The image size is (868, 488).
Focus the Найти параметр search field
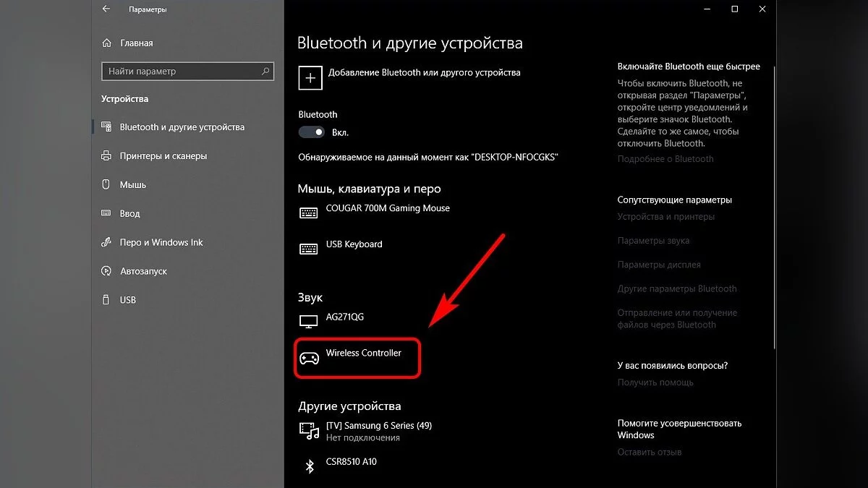pyautogui.click(x=181, y=72)
